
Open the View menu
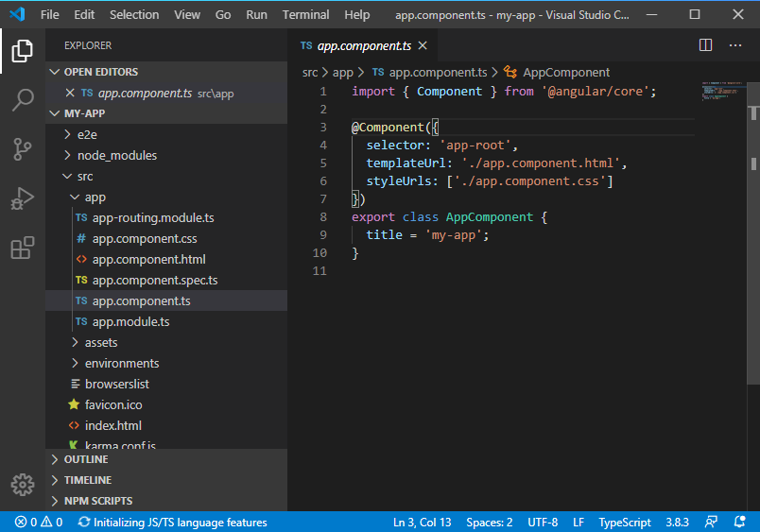(187, 14)
